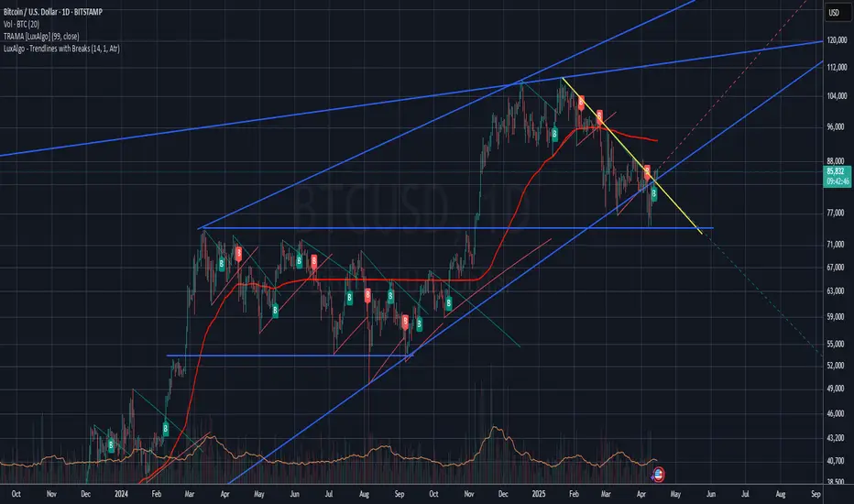Click the 46,000 price axis label
Image resolution: width=854 pixels, height=504 pixels.
(x=835, y=414)
